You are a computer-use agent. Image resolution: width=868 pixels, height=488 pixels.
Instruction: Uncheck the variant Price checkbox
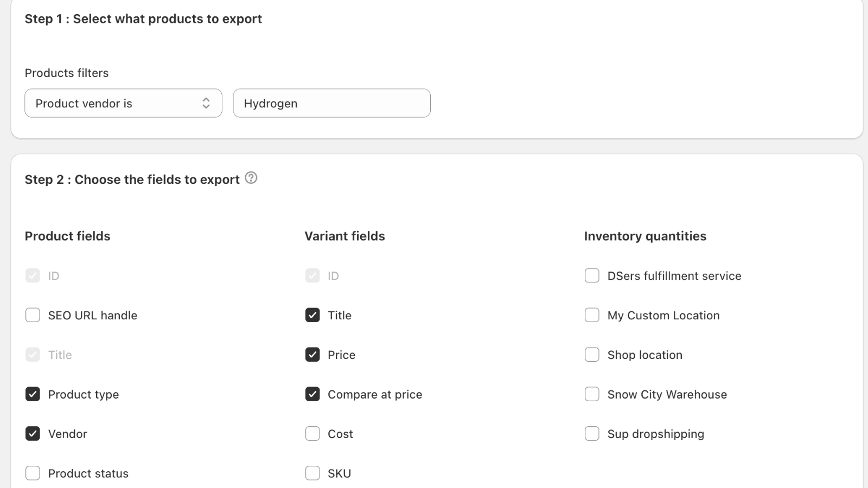312,355
